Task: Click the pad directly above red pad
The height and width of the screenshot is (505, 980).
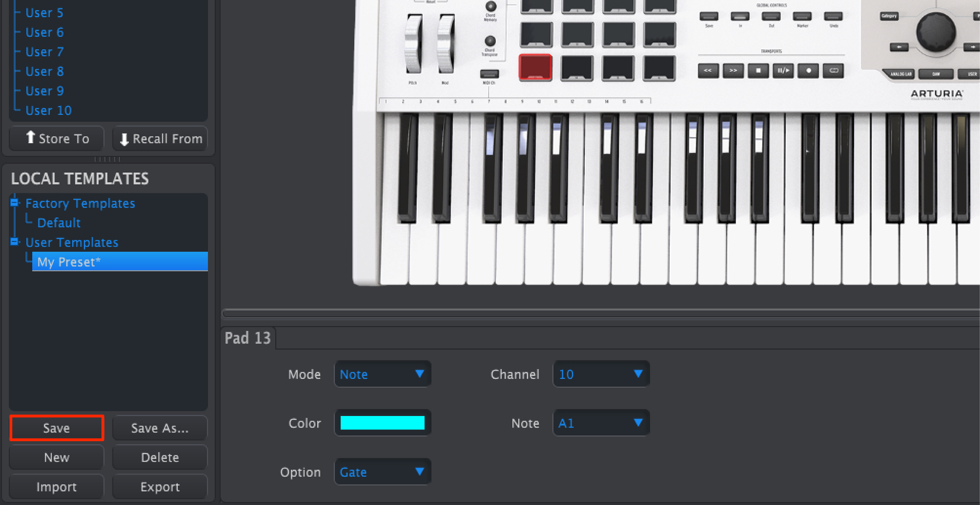Action: (x=536, y=35)
